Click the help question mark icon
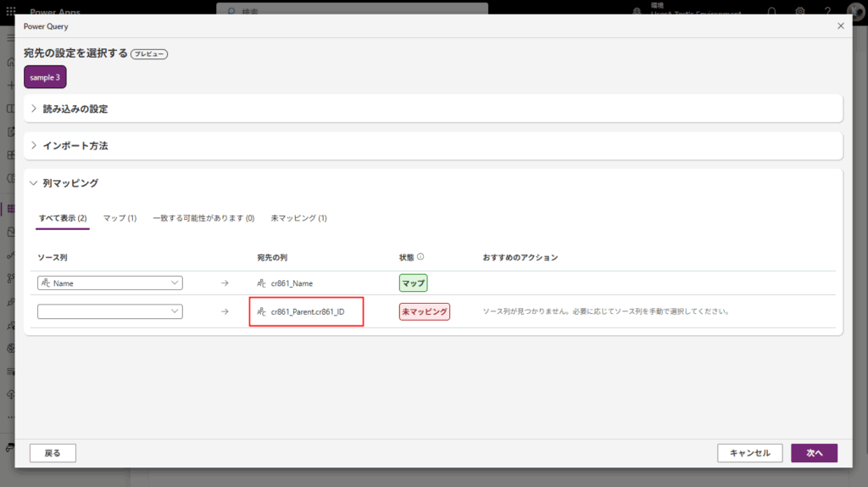 pyautogui.click(x=827, y=12)
